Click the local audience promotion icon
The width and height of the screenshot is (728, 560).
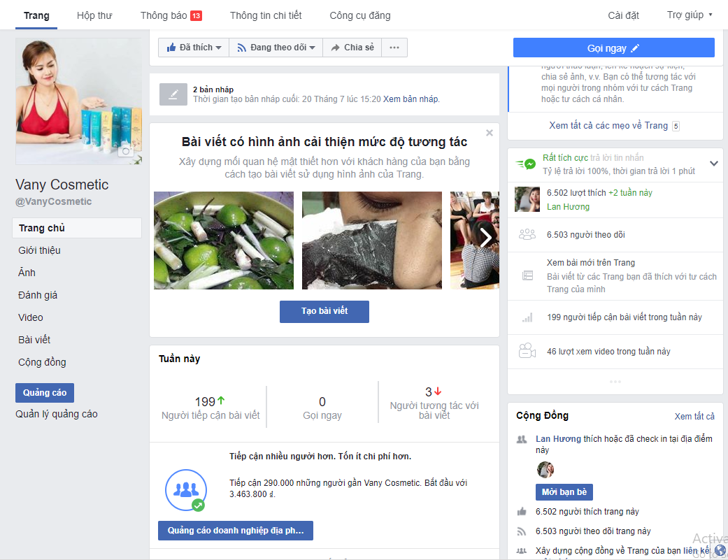tap(186, 490)
